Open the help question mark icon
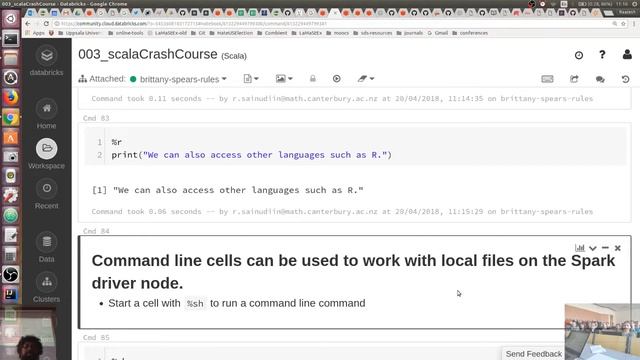 point(602,55)
